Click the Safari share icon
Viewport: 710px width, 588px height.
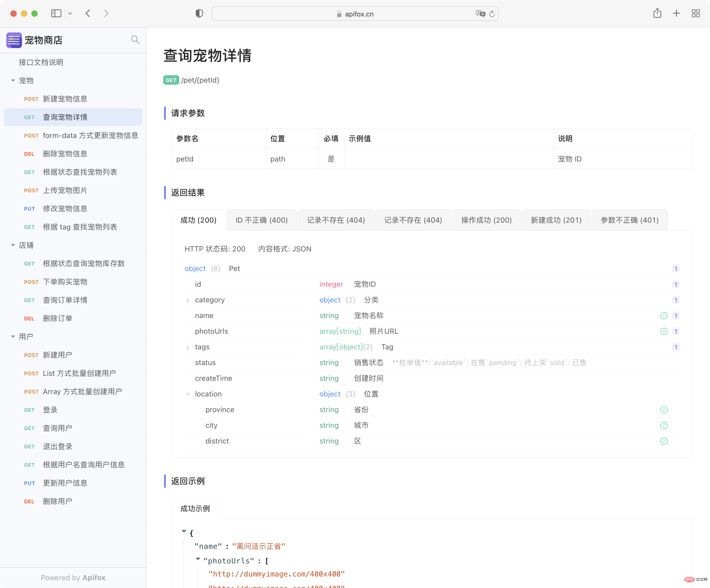pos(657,14)
